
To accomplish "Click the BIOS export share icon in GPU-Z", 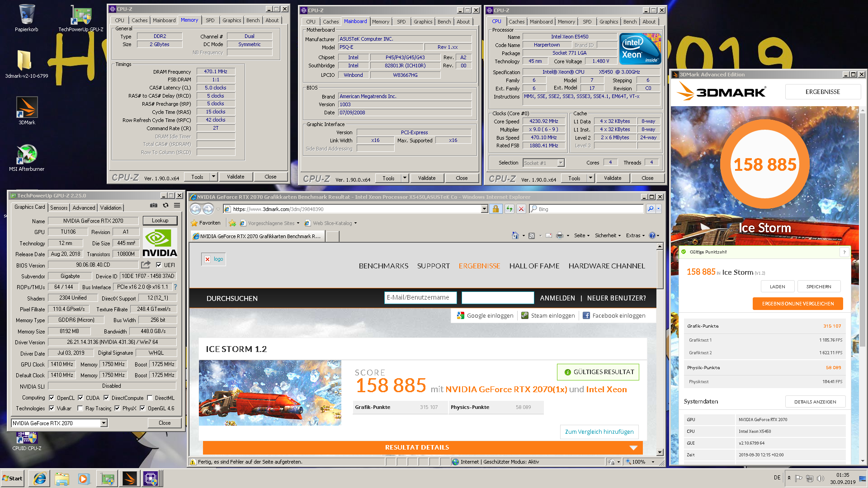I will [x=146, y=265].
